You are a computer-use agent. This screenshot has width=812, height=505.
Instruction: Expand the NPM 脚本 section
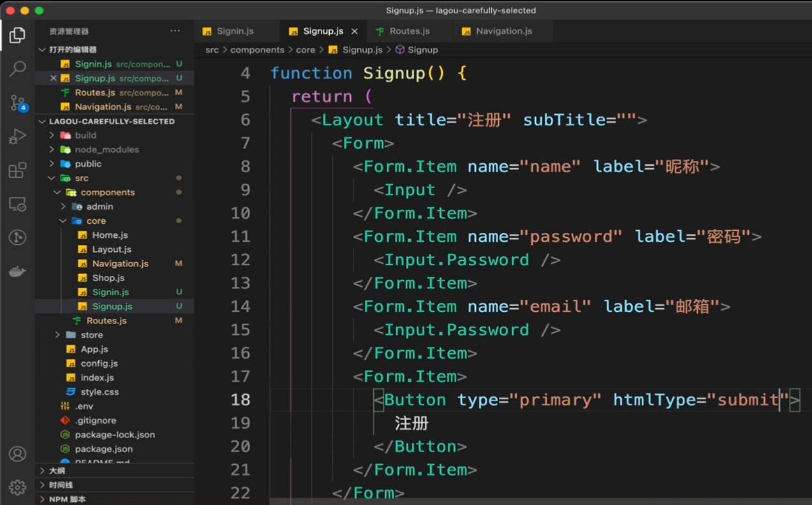pyautogui.click(x=67, y=499)
